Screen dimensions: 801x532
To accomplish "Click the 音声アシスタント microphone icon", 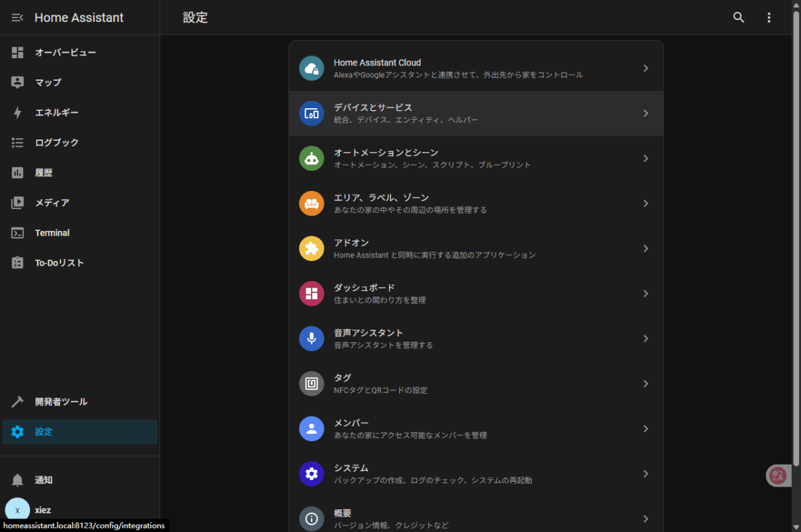I will click(x=312, y=338).
